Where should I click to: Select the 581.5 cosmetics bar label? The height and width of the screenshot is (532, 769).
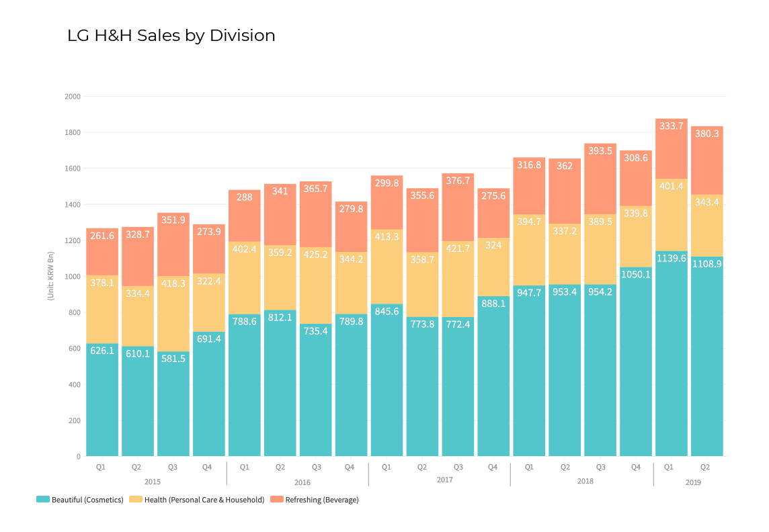click(173, 359)
